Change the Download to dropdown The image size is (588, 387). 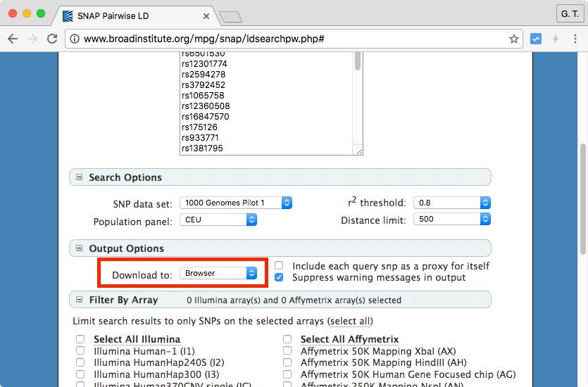pyautogui.click(x=218, y=274)
